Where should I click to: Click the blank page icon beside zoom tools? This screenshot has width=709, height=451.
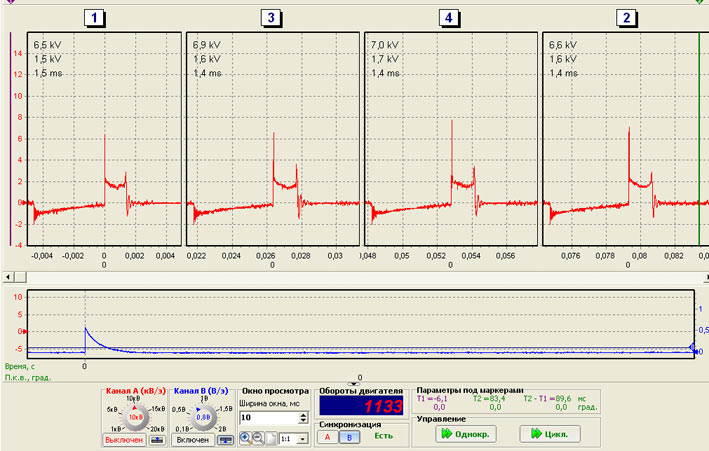click(x=270, y=438)
